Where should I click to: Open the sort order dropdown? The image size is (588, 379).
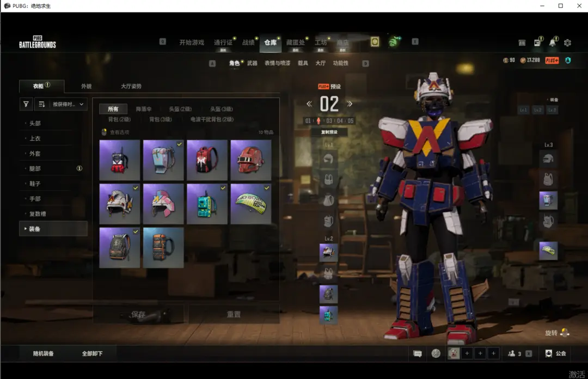(61, 104)
